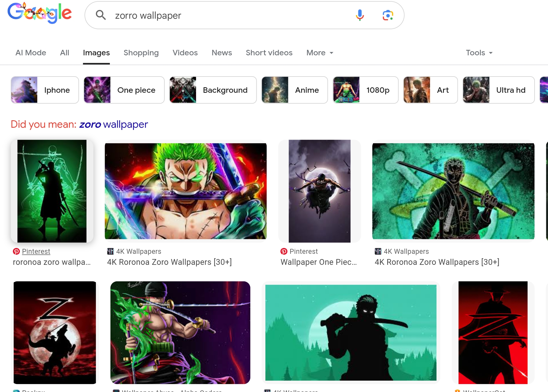
Task: Click the 'zoro wallpaper' suggestion link
Action: coord(113,124)
